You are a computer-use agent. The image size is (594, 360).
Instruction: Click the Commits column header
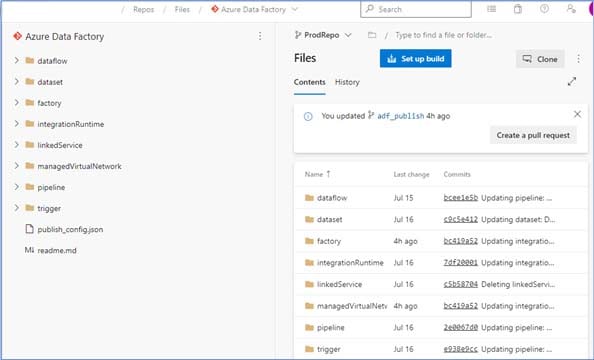[x=457, y=174]
